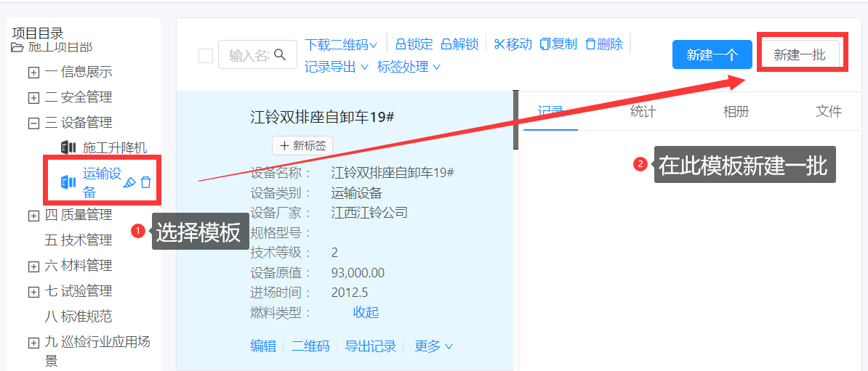Open the 更多 dropdown in record card
The height and width of the screenshot is (371, 868).
(x=433, y=346)
